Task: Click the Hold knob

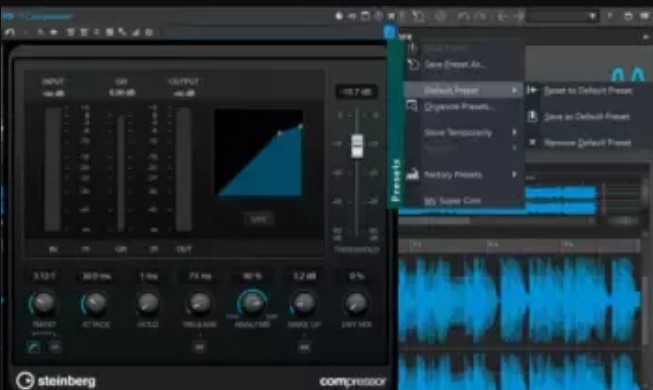Action: coord(147,303)
